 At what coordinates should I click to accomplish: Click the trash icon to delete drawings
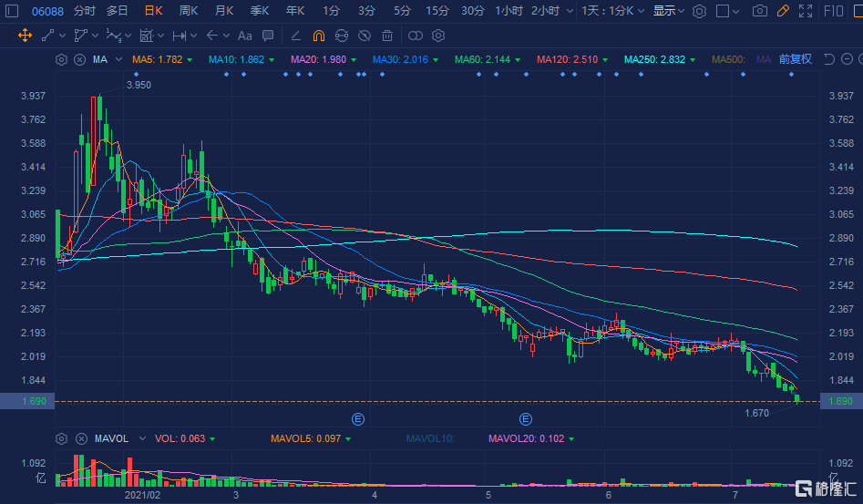387,36
